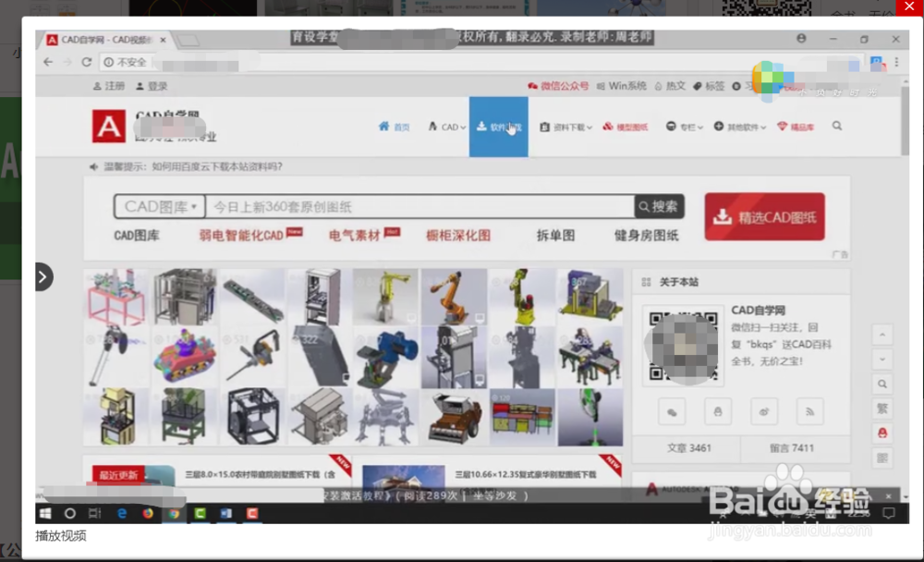Click the red QQ contact floating icon

pyautogui.click(x=882, y=434)
